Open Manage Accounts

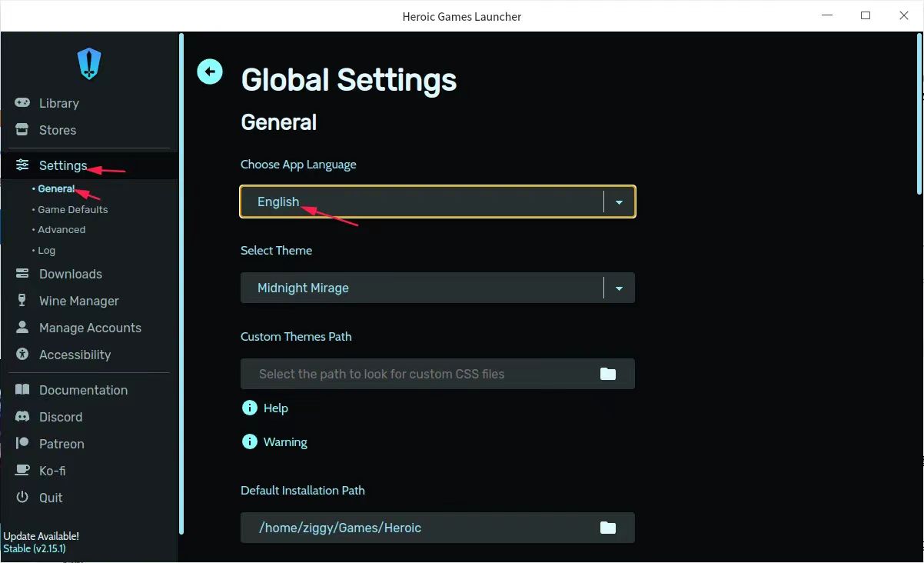click(x=89, y=328)
